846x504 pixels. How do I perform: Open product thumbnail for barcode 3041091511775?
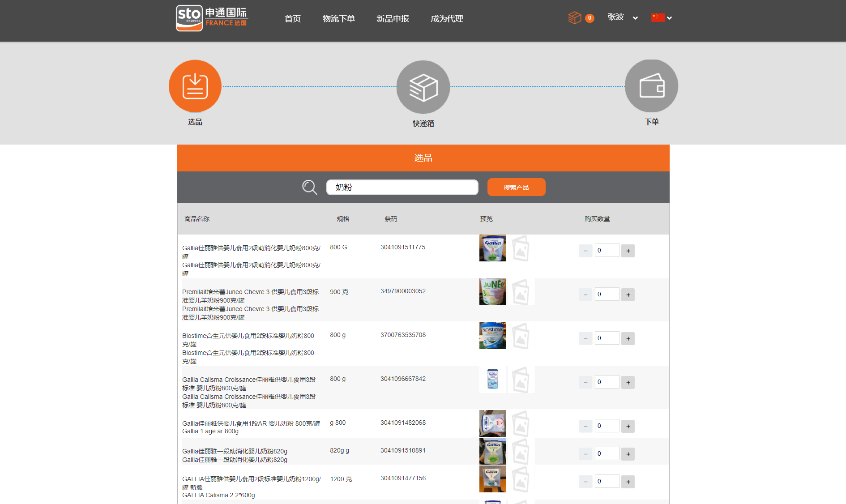click(x=493, y=248)
